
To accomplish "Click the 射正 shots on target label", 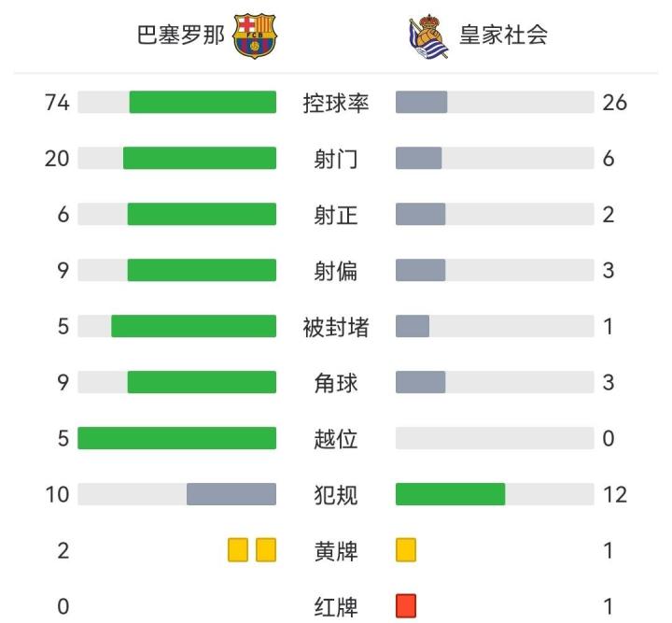I will [x=336, y=215].
